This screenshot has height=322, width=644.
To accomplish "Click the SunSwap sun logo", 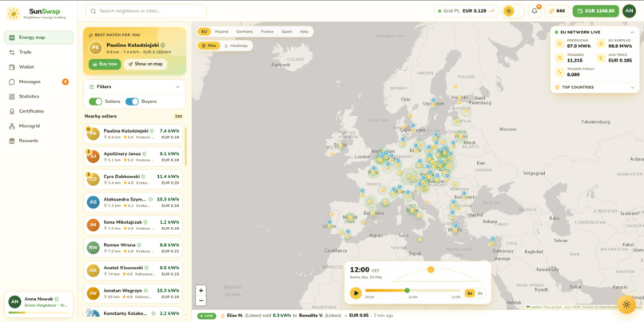I will coord(13,13).
